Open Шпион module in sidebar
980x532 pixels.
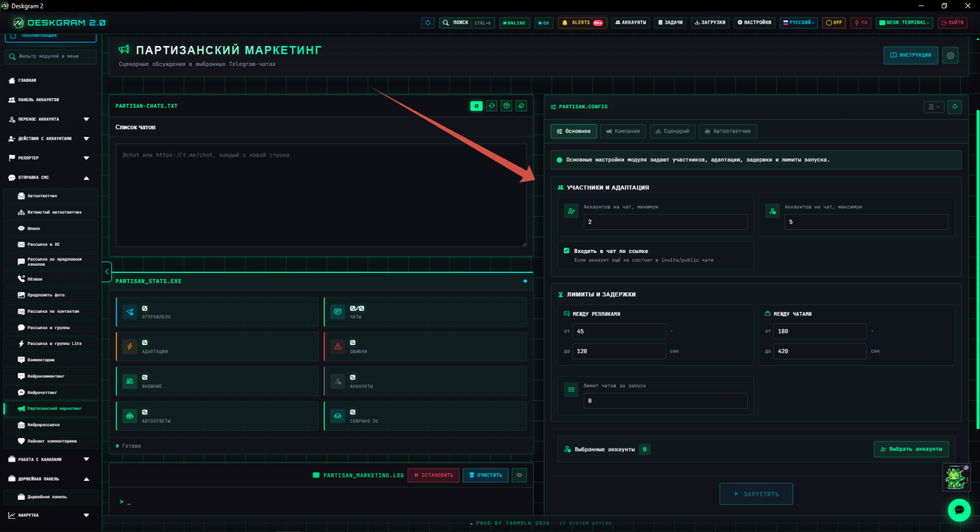51,228
